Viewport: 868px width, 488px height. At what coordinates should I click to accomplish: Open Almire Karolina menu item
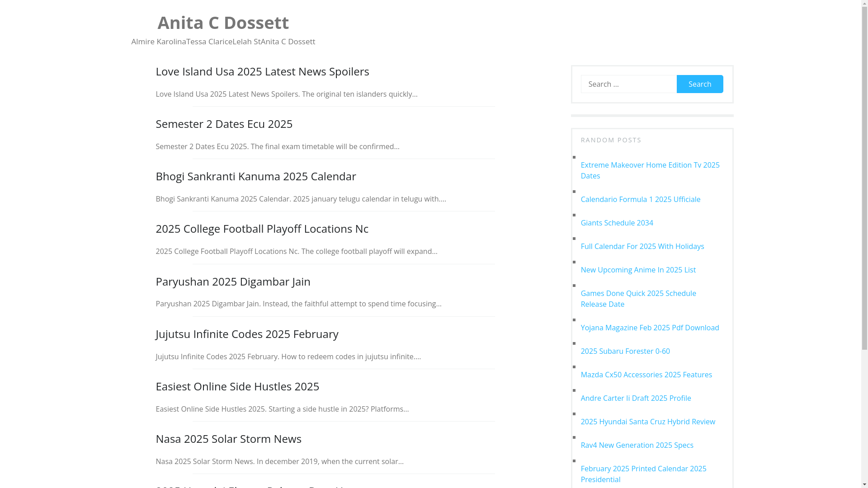pyautogui.click(x=159, y=42)
